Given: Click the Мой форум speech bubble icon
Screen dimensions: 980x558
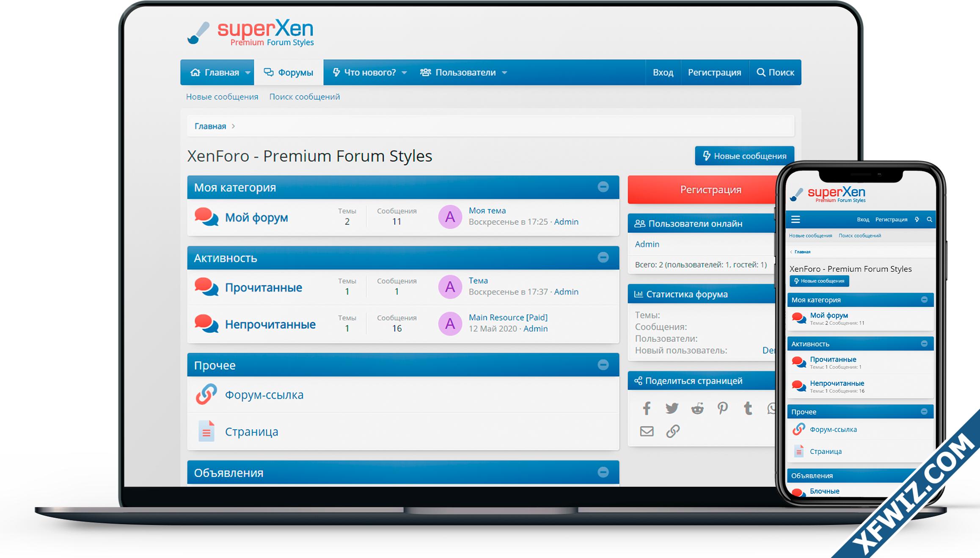Looking at the screenshot, I should (206, 217).
